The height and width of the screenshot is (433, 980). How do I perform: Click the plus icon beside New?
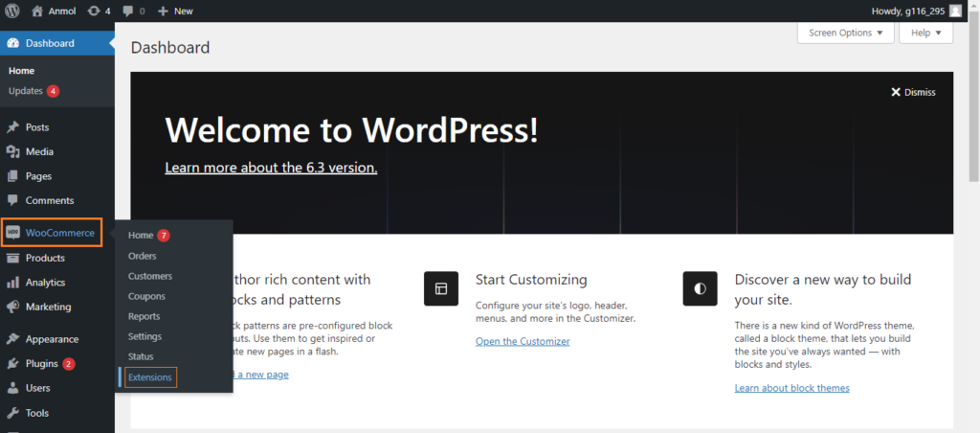(x=163, y=11)
